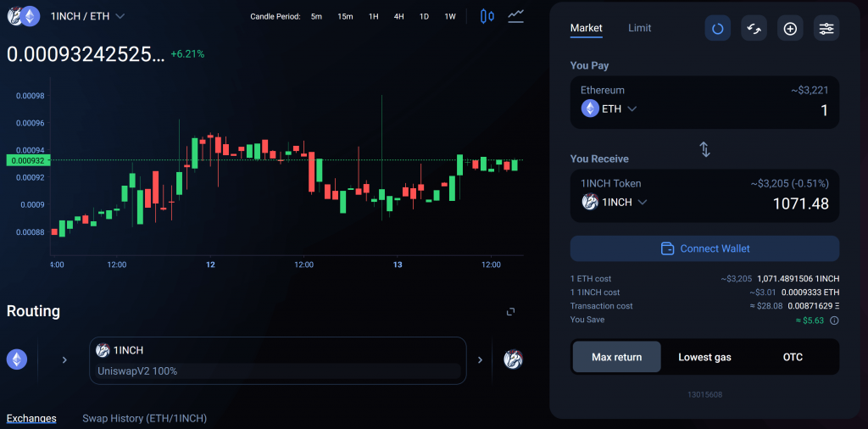Screen dimensions: 868x429
Task: Select Lowest gas mode
Action: (x=704, y=357)
